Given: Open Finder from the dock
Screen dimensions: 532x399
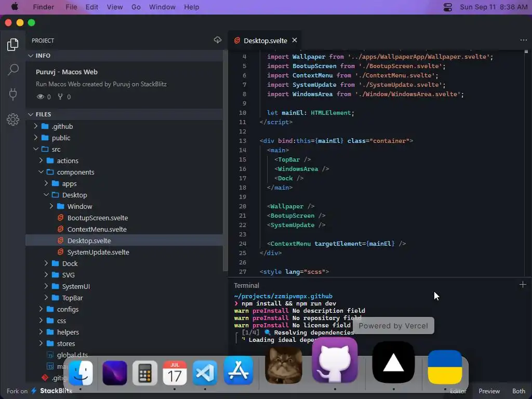Looking at the screenshot, I should click(81, 373).
